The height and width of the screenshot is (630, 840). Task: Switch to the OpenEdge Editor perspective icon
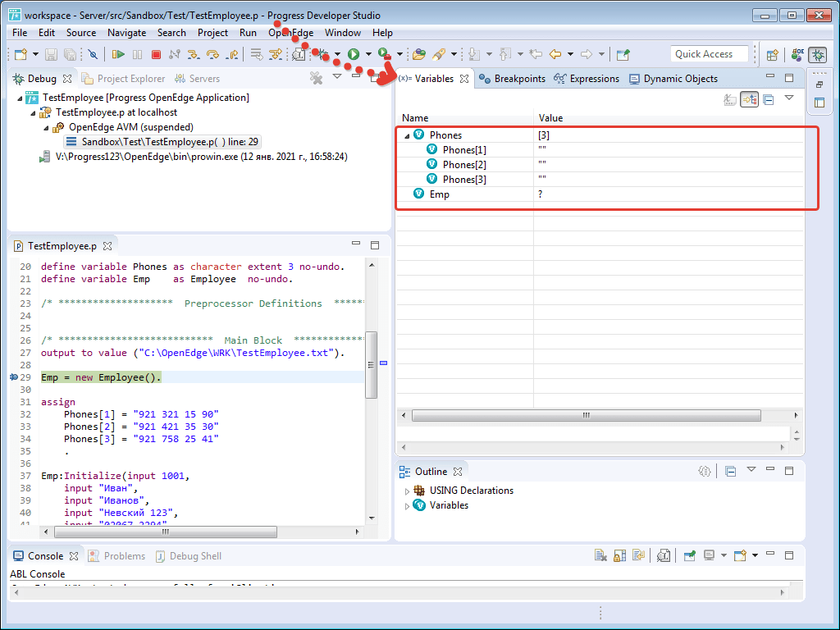(x=797, y=55)
